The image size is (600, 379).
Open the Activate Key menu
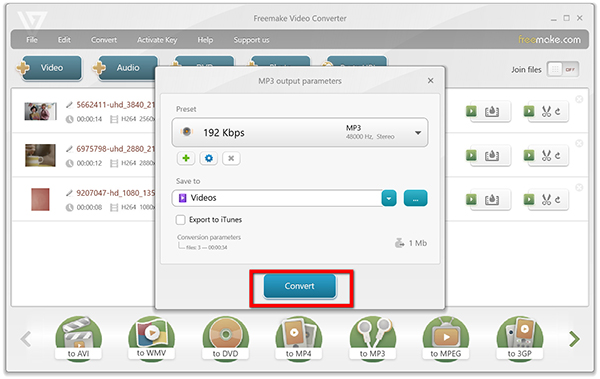coord(157,40)
